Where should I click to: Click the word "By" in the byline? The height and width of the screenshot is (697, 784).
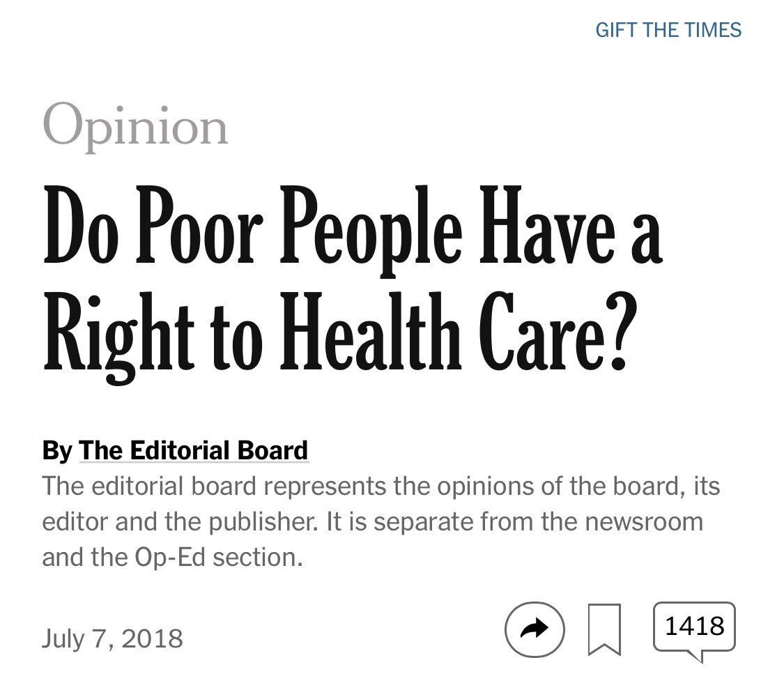point(56,450)
